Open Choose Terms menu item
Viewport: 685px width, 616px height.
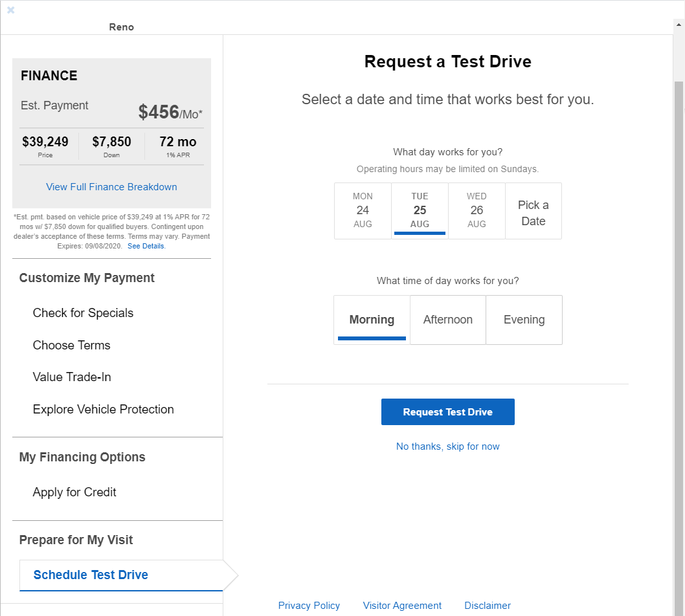click(x=72, y=346)
